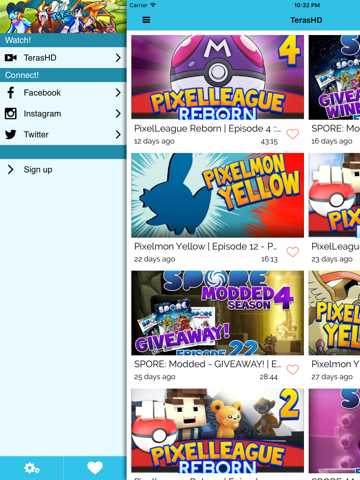The height and width of the screenshot is (480, 360).
Task: Expand the Facebook row chevron
Action: point(118,93)
